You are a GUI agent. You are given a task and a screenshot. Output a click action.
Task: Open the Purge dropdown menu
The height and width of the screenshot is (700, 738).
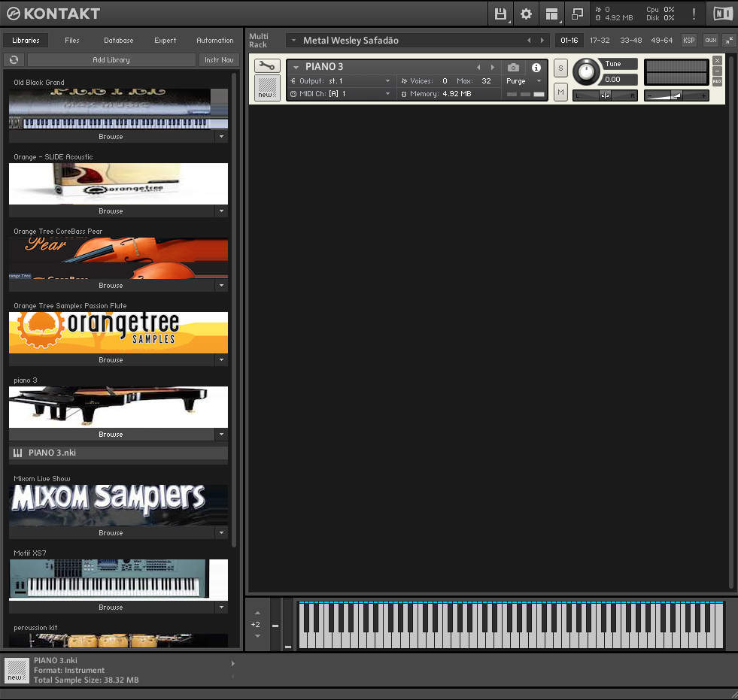(x=539, y=81)
